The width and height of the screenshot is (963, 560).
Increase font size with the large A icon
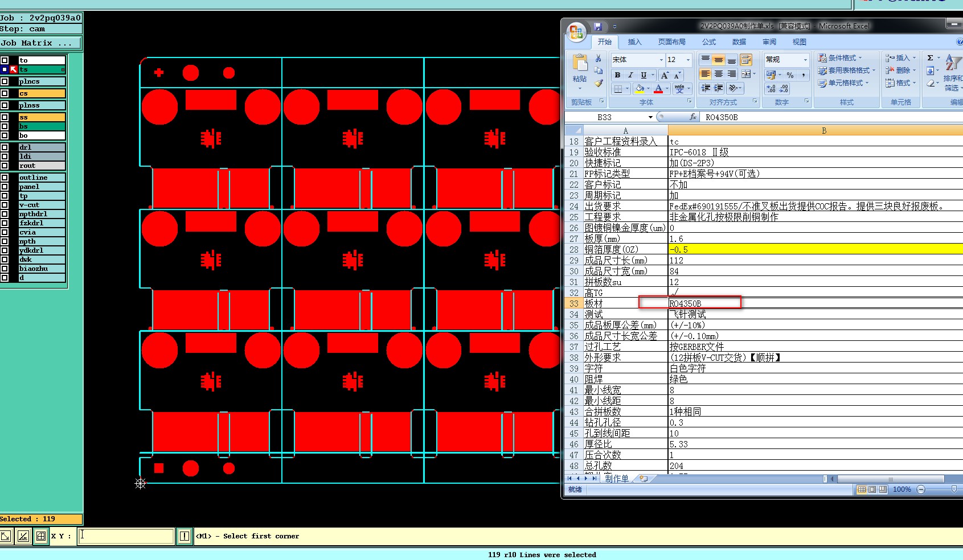pos(665,75)
